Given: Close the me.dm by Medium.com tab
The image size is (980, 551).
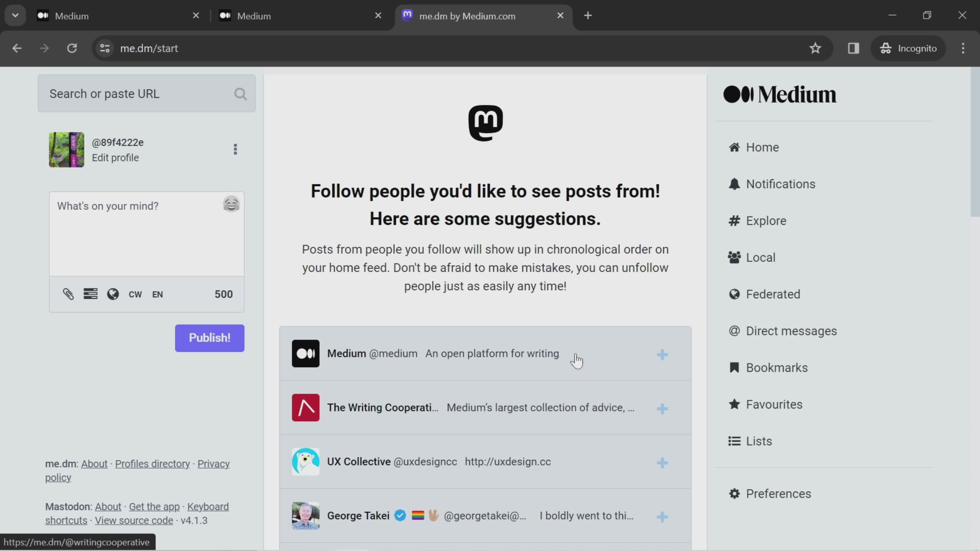Looking at the screenshot, I should click(560, 16).
